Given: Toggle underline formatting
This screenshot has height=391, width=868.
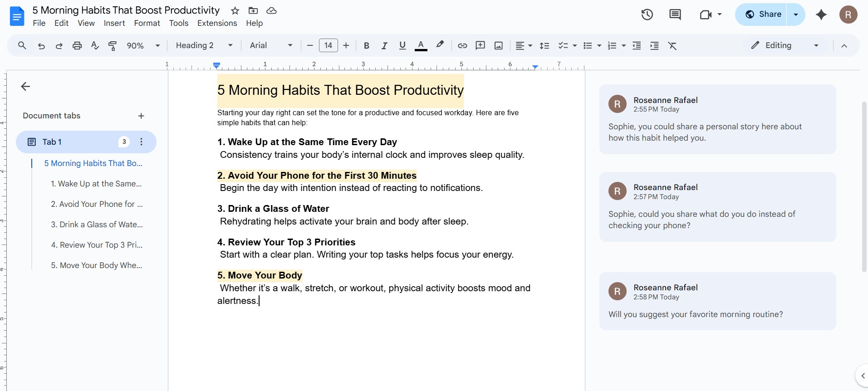Looking at the screenshot, I should click(402, 45).
